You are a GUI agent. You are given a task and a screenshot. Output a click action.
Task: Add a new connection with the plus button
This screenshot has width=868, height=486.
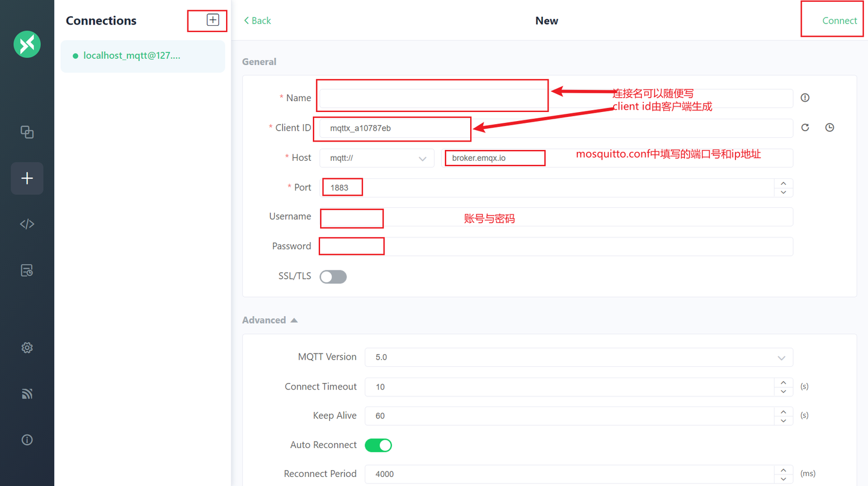(213, 19)
